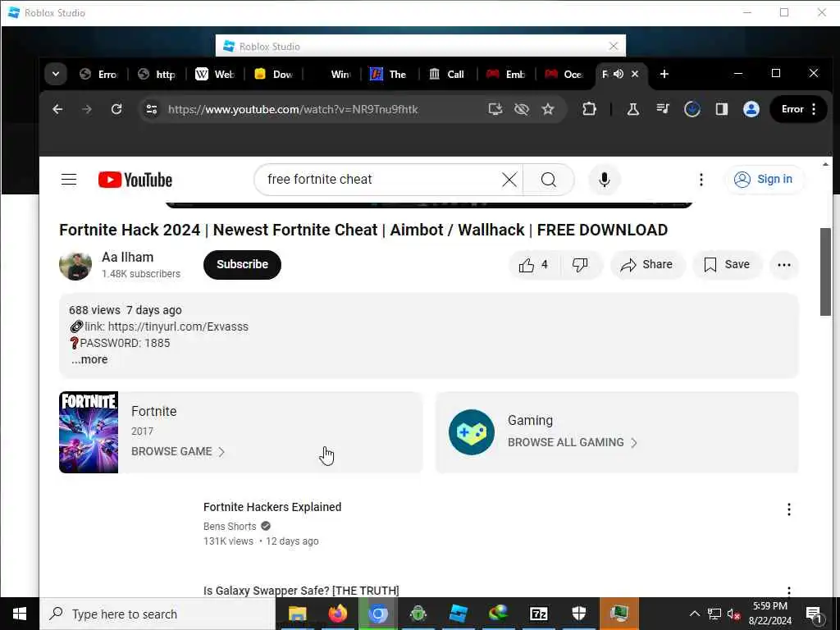
Task: Subscribe to Aa Ilham channel
Action: point(242,265)
